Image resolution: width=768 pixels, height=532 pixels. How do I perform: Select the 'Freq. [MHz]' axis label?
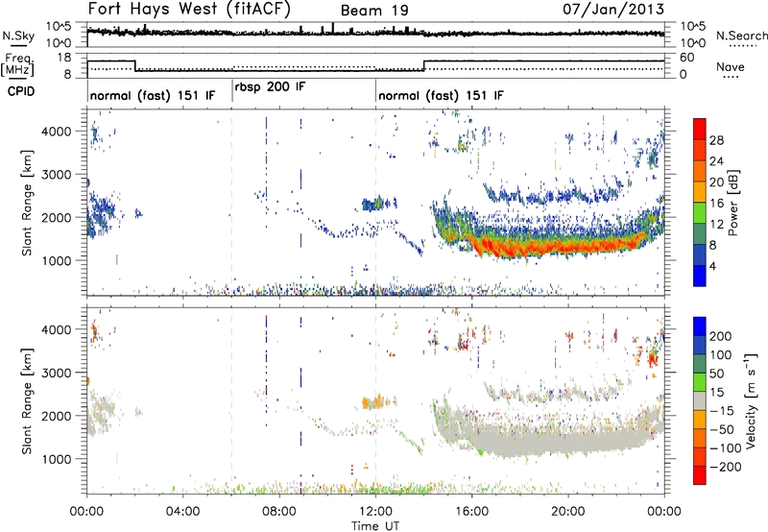(17, 64)
